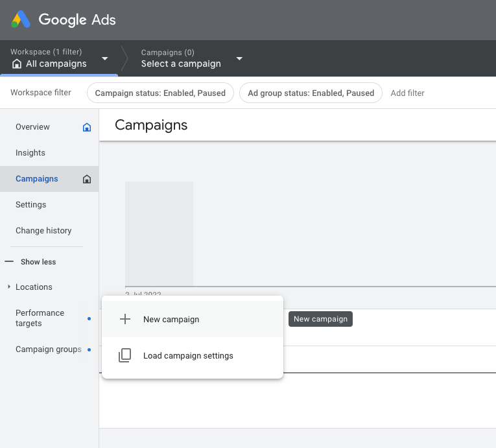496x448 pixels.
Task: Open the All campaigns workspace dropdown arrow
Action: [104, 58]
